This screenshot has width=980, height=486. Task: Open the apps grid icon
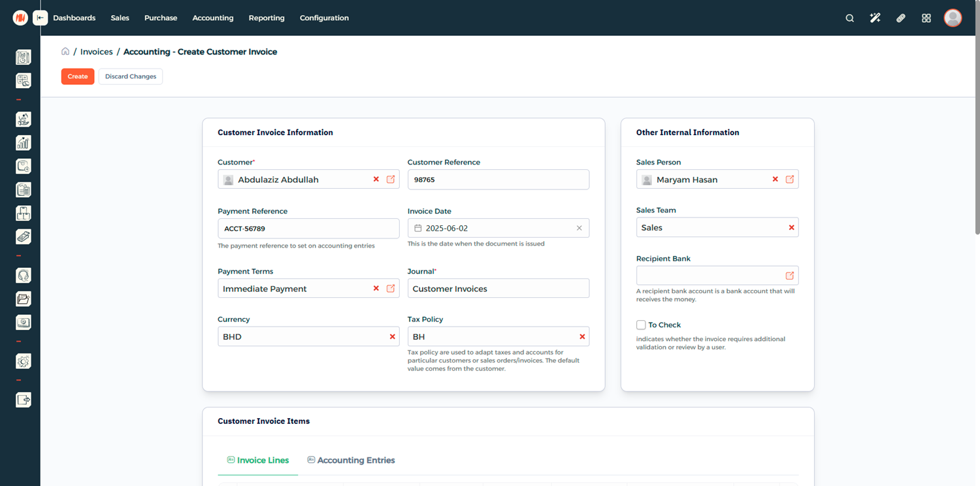[926, 18]
